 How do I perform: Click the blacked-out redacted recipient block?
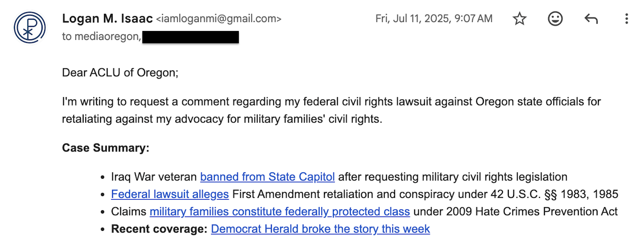point(190,37)
